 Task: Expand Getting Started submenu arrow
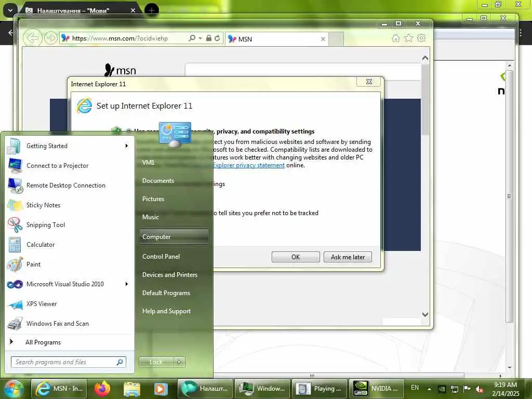pos(127,146)
